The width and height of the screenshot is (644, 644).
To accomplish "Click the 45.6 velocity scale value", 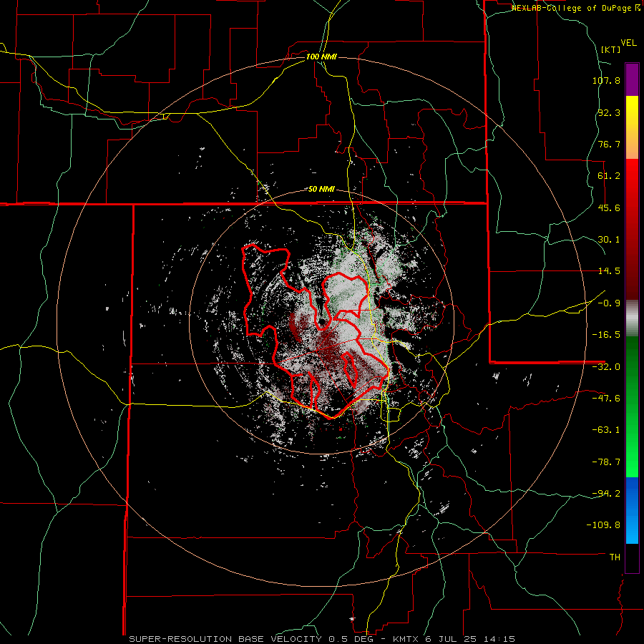I will [x=609, y=208].
